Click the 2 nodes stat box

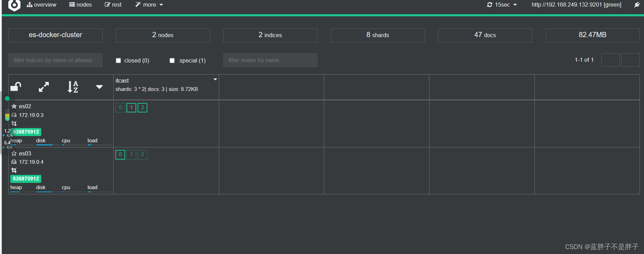click(163, 35)
